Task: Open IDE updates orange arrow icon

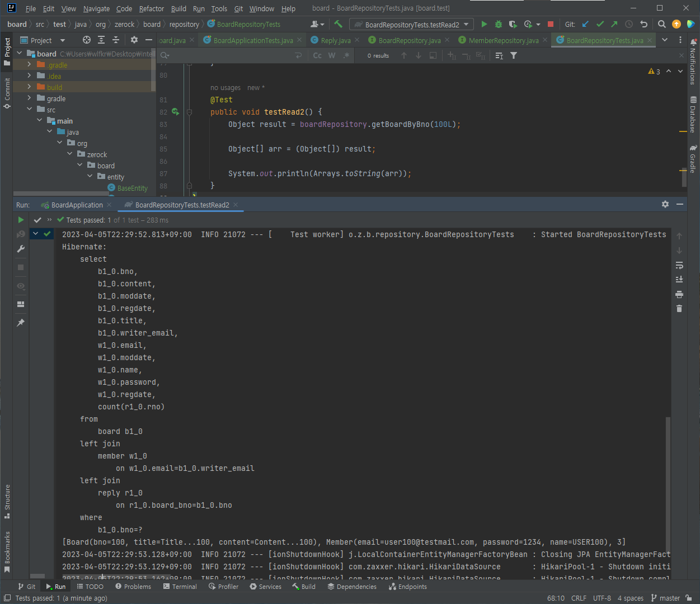Action: point(676,24)
